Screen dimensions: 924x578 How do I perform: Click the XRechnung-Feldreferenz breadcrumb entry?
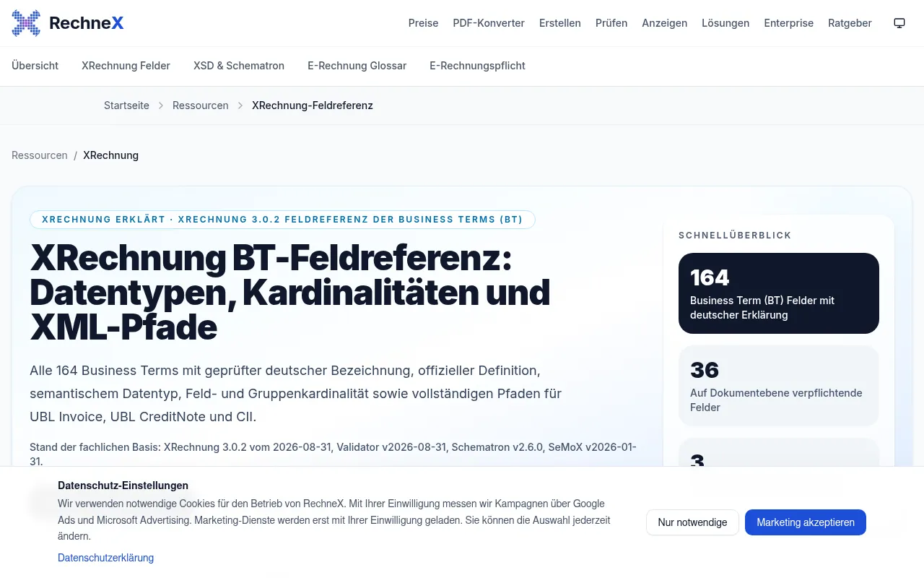pos(313,105)
